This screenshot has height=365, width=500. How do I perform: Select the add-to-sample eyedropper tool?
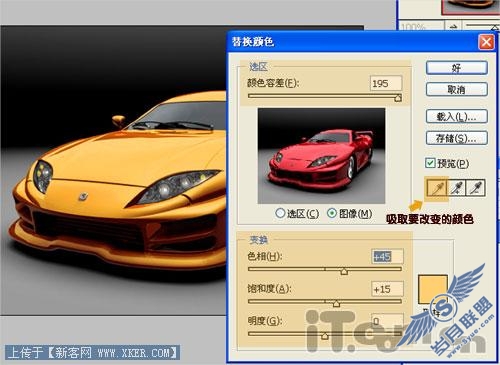[457, 188]
